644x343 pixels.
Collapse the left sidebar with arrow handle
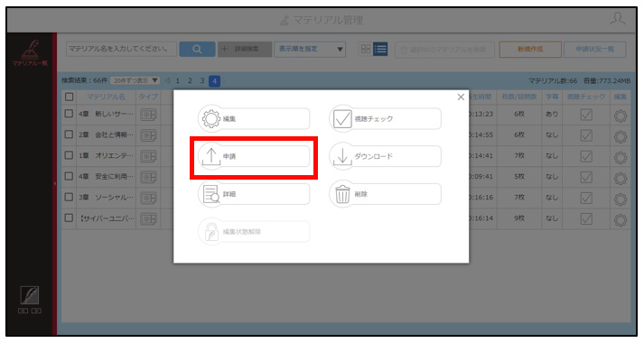[54, 183]
